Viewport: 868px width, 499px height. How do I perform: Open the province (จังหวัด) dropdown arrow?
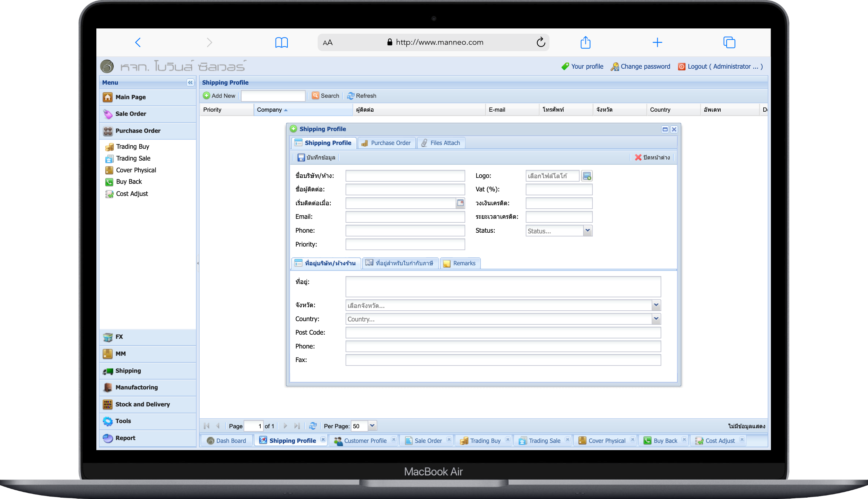[x=656, y=305]
